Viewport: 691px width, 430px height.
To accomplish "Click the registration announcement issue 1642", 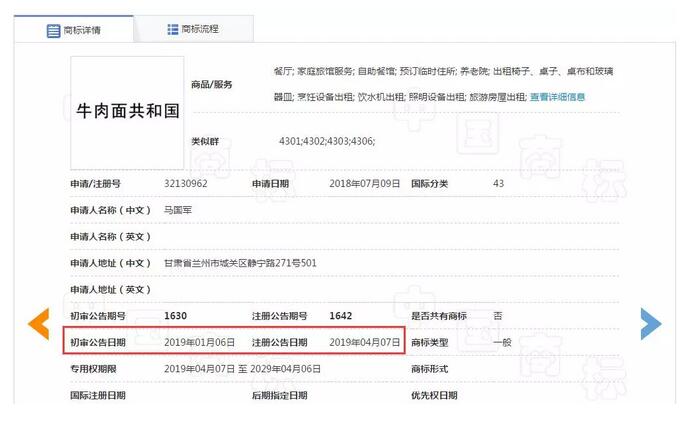I will (341, 316).
